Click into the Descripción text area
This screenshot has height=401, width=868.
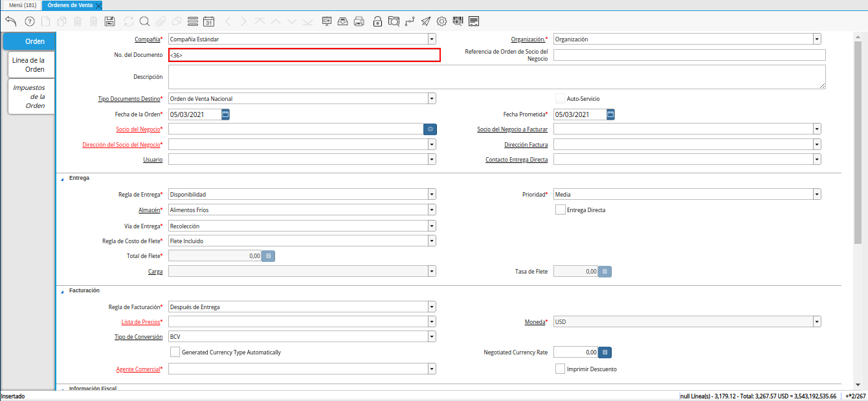click(496, 77)
